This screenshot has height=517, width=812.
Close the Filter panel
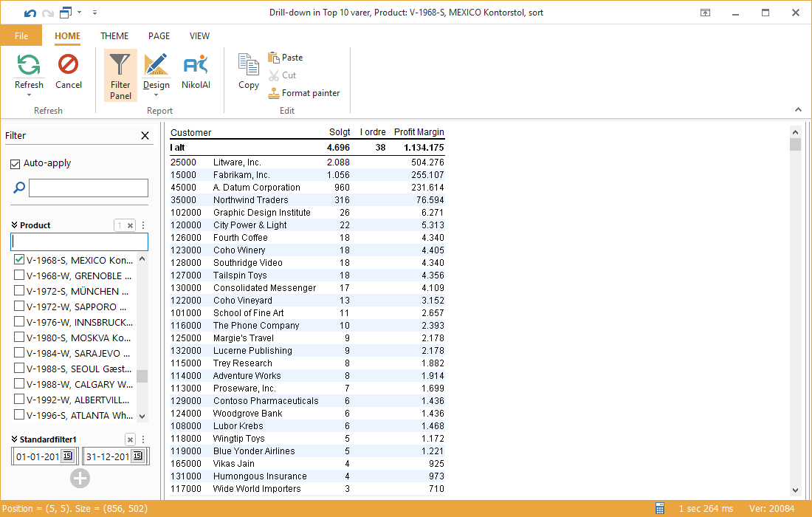[145, 136]
